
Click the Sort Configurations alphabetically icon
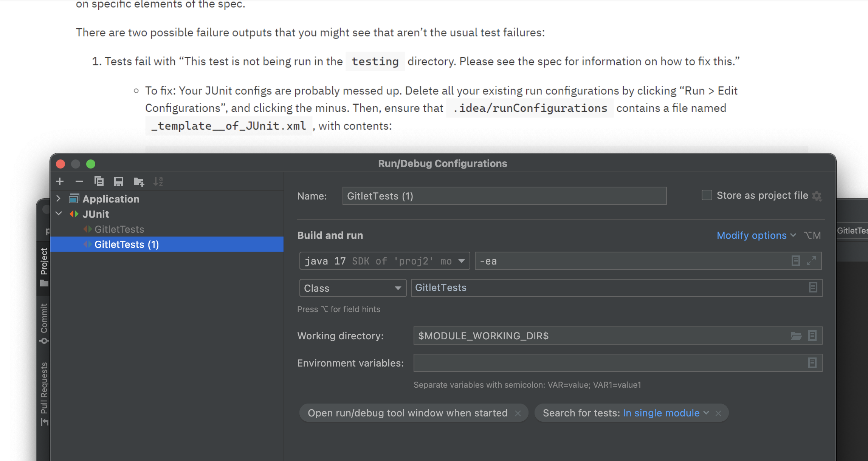pos(158,181)
